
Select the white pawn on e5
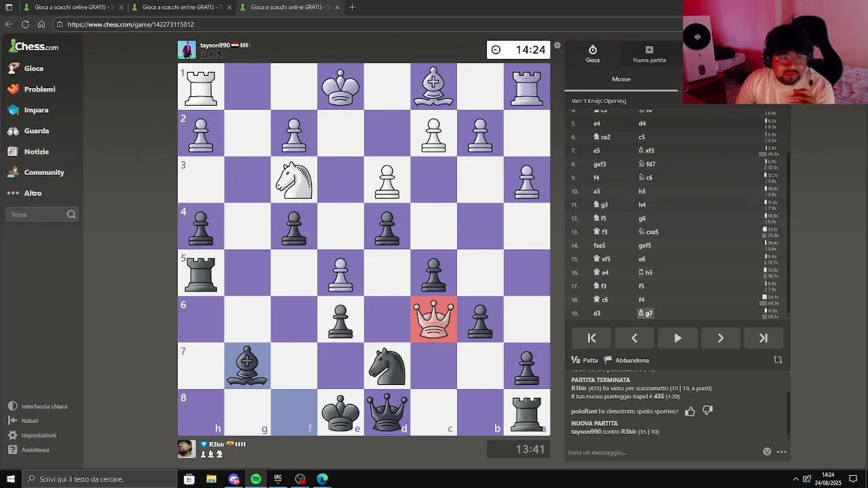pyautogui.click(x=340, y=272)
